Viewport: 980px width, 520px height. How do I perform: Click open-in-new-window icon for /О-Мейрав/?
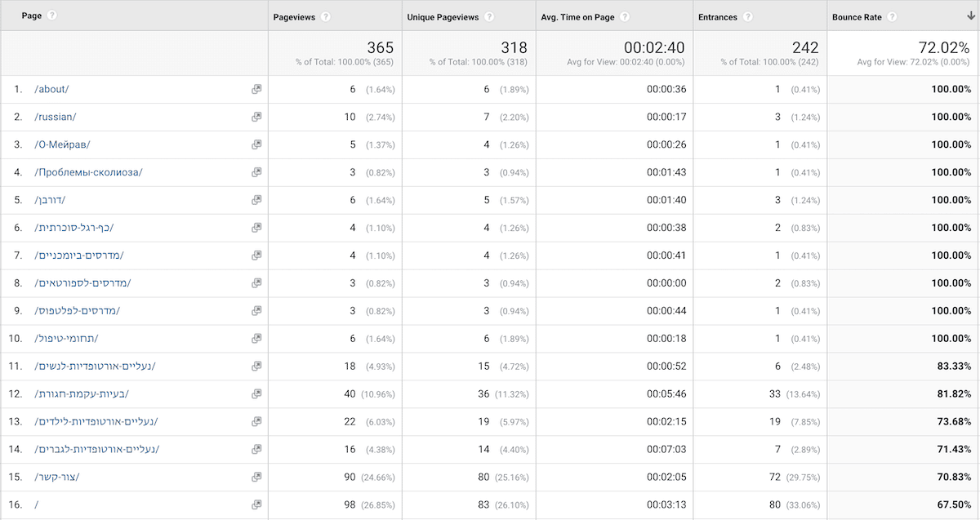tap(256, 144)
